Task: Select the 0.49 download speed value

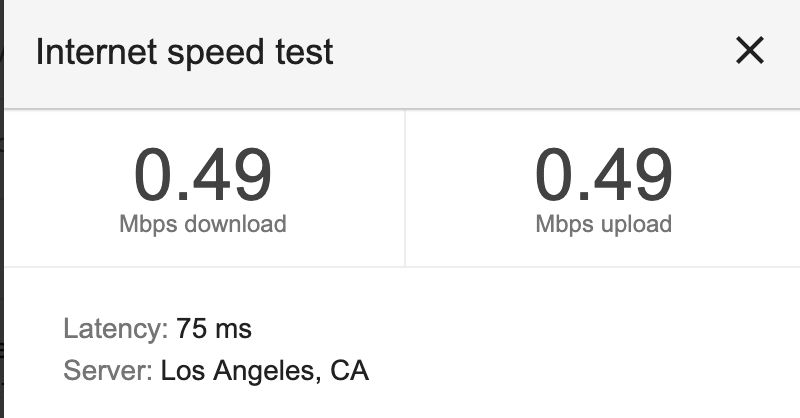Action: (x=203, y=176)
